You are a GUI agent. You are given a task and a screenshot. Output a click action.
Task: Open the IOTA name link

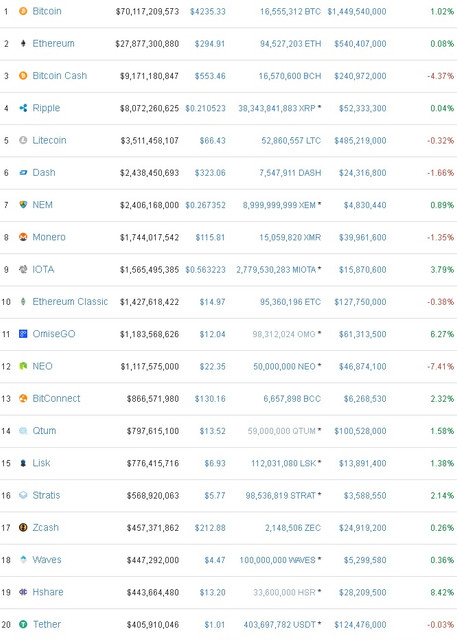pyautogui.click(x=43, y=269)
